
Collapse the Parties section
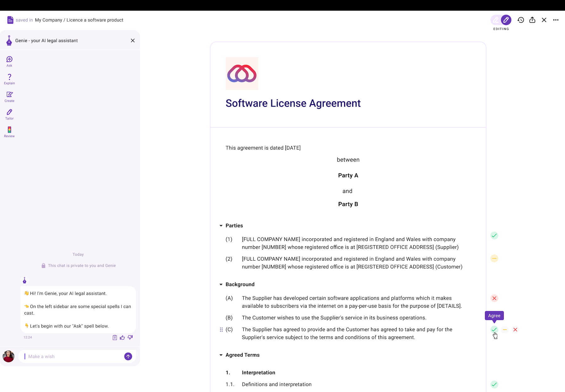click(x=221, y=226)
